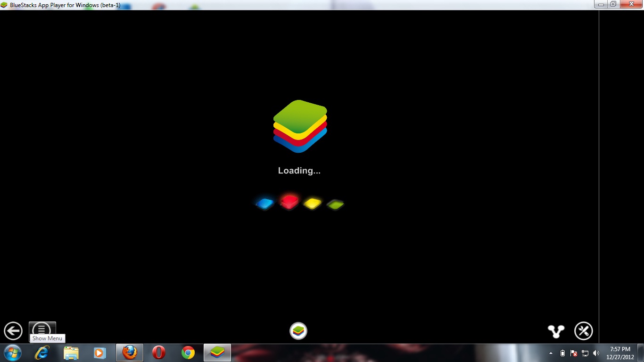644x362 pixels.
Task: Open BlueStacks settings wrench icon
Action: [x=584, y=331]
